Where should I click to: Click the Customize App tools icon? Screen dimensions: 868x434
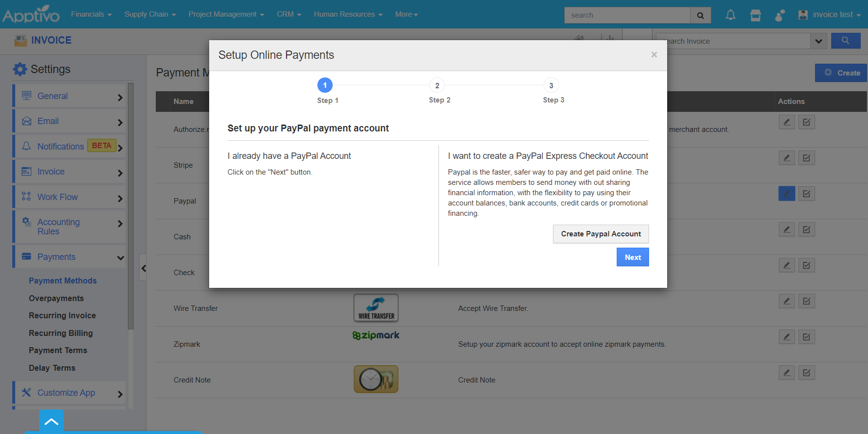(26, 392)
